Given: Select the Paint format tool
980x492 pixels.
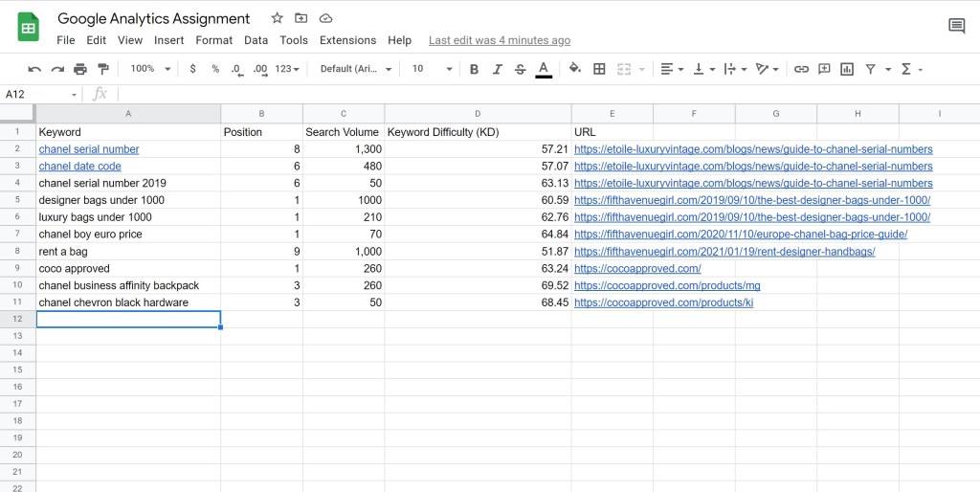Looking at the screenshot, I should click(x=103, y=69).
